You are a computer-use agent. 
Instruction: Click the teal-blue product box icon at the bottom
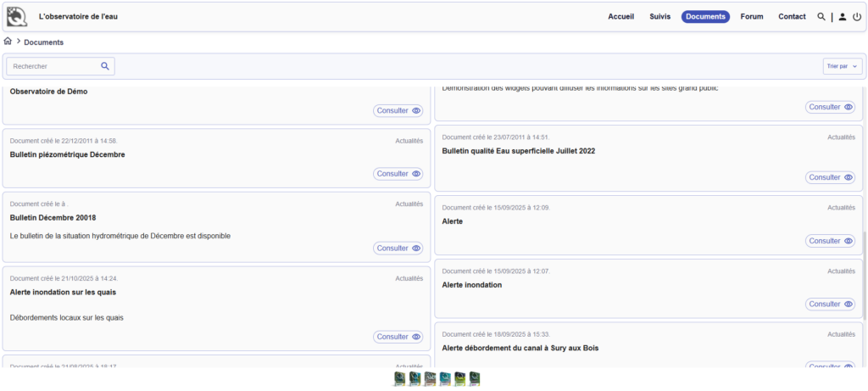click(x=445, y=379)
